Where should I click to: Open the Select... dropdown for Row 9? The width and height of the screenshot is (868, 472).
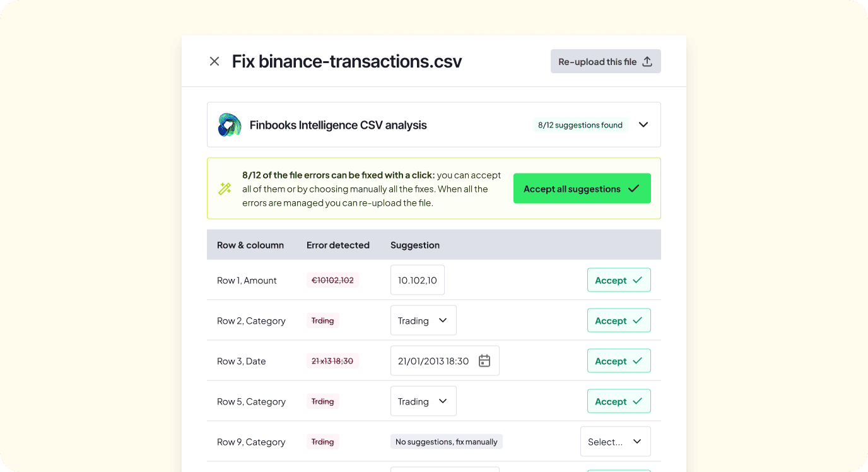click(616, 442)
